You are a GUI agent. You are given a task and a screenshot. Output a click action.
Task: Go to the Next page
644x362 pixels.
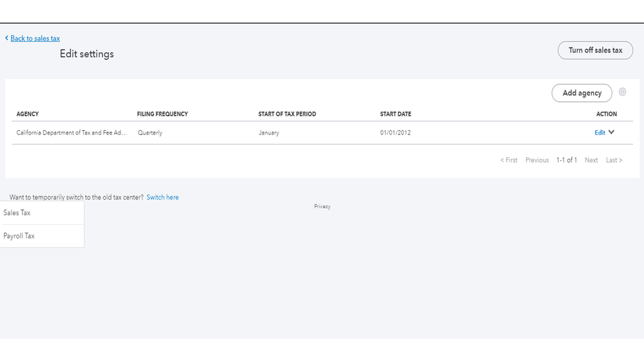591,160
